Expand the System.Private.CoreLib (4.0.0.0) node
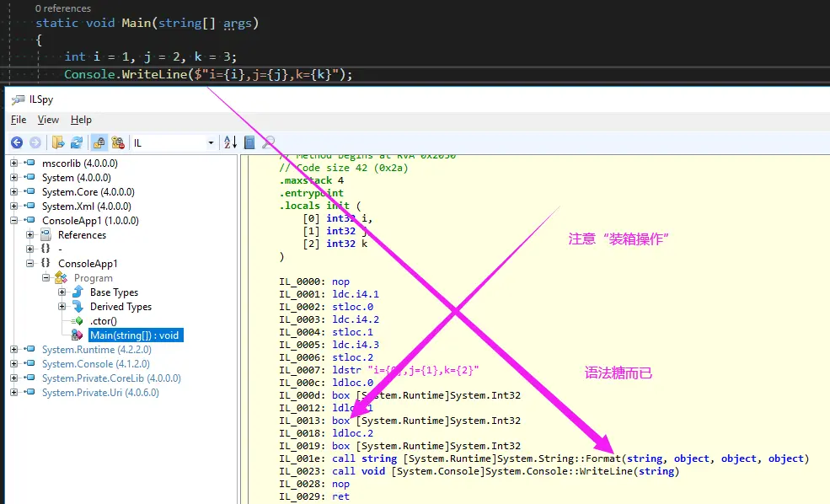The height and width of the screenshot is (504, 830). [14, 378]
